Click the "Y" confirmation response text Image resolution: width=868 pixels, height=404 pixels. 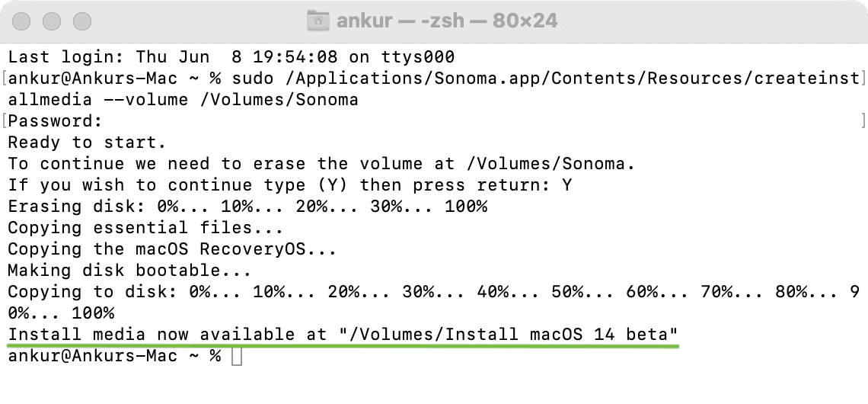click(x=566, y=185)
